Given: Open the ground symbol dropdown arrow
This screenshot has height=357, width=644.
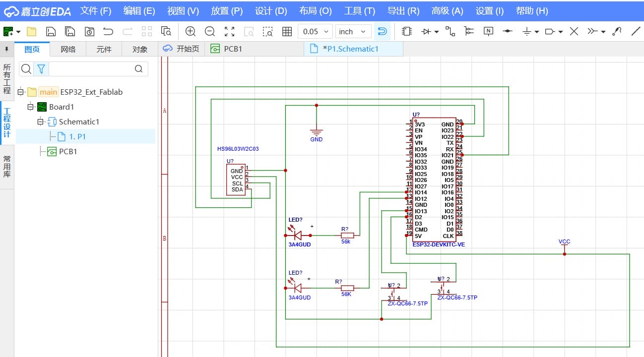Looking at the screenshot, I should (537, 32).
